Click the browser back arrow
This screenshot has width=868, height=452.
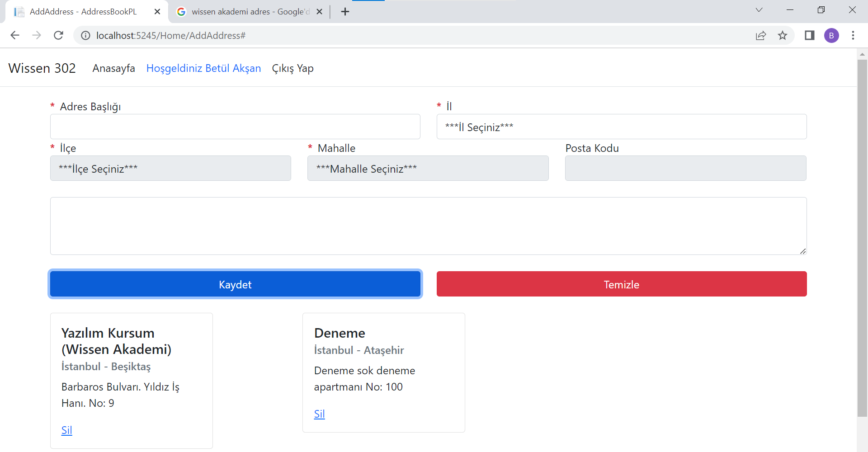pyautogui.click(x=15, y=35)
